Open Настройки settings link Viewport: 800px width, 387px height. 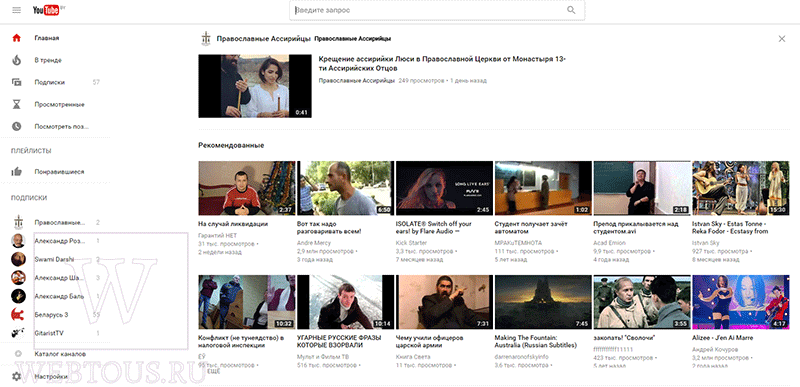(51, 377)
